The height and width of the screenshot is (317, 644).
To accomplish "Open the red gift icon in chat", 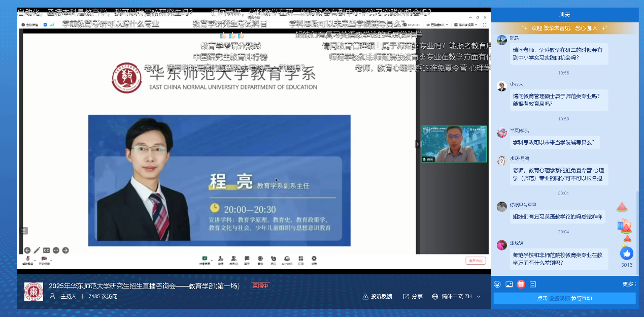I will 521,284.
